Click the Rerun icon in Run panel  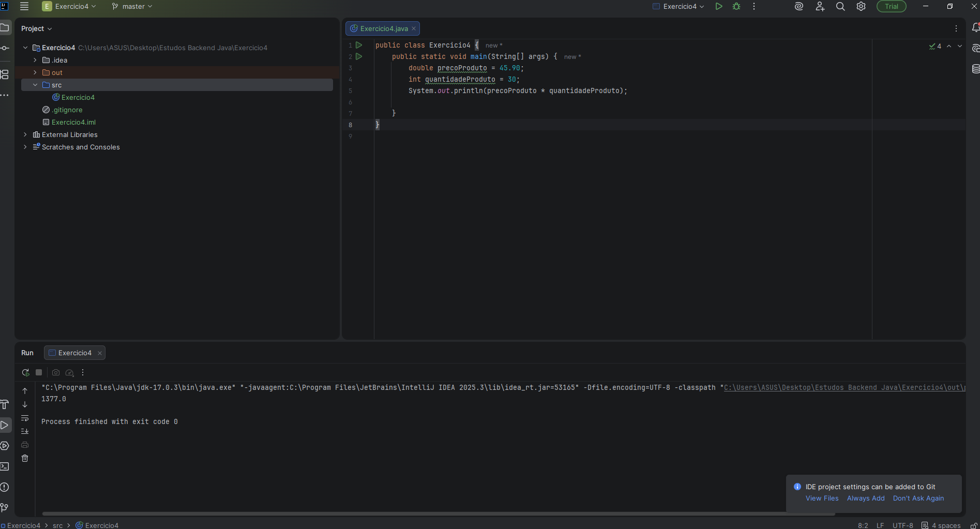25,372
